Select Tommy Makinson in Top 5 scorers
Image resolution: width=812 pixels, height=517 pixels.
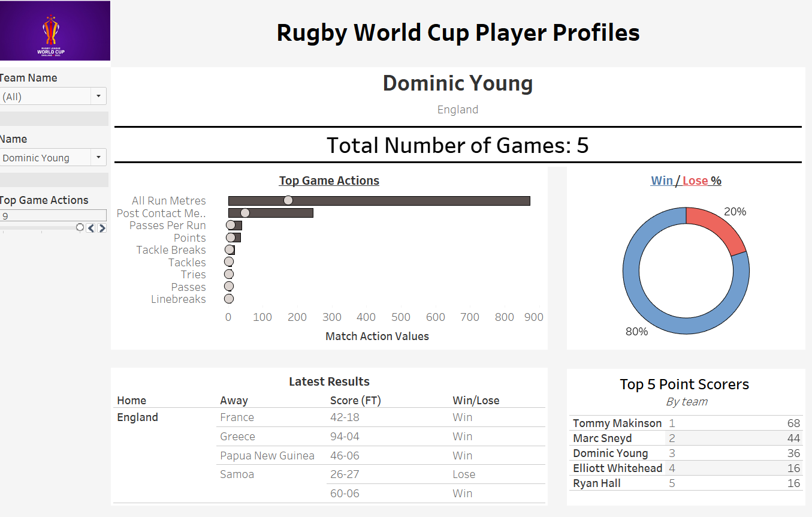(x=617, y=423)
